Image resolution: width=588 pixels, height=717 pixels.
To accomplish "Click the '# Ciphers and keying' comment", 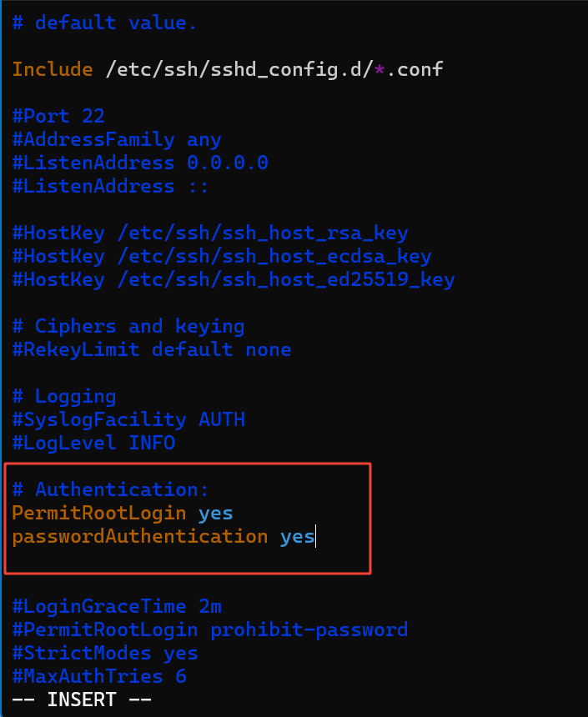I will point(128,326).
